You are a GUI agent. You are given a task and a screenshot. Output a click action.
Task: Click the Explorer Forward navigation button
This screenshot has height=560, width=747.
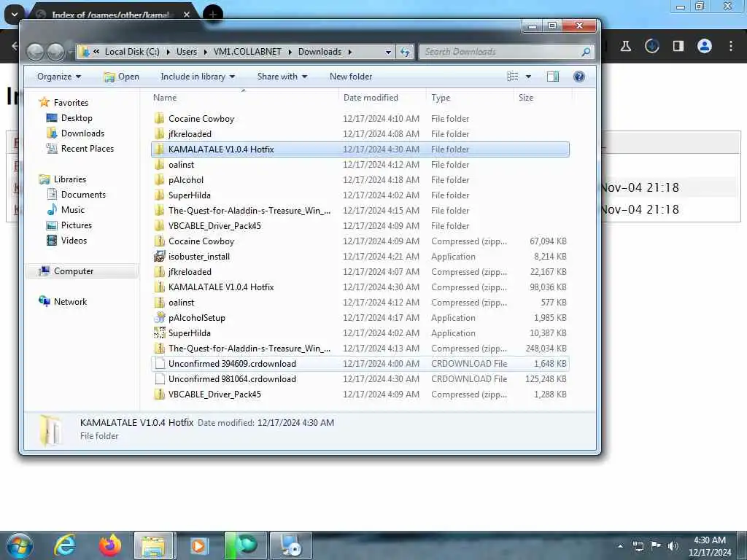coord(55,52)
